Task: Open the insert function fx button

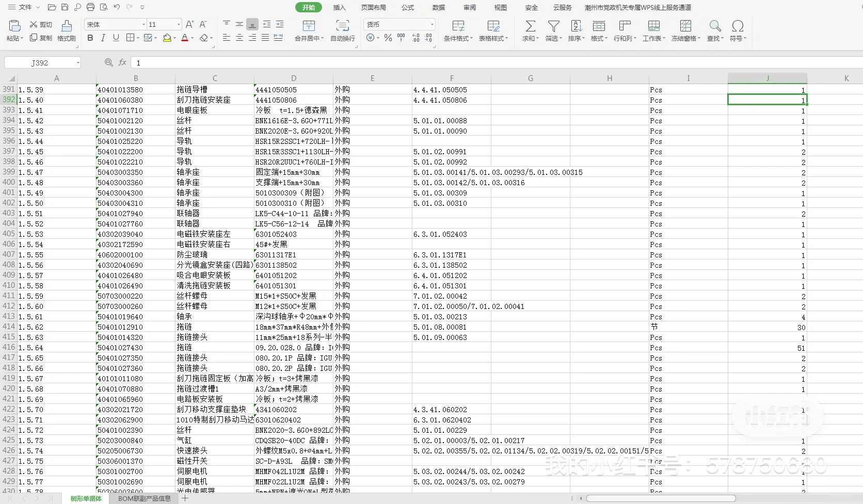Action: (122, 62)
